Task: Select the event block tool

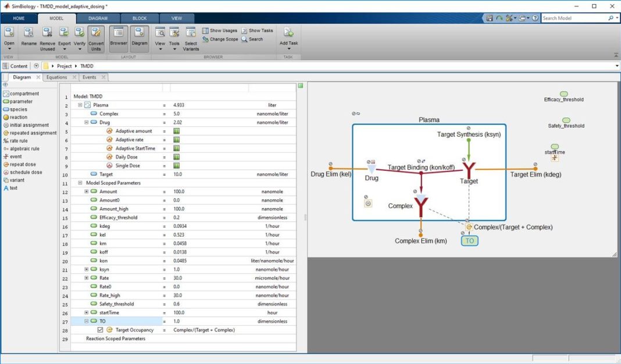Action: (16, 157)
